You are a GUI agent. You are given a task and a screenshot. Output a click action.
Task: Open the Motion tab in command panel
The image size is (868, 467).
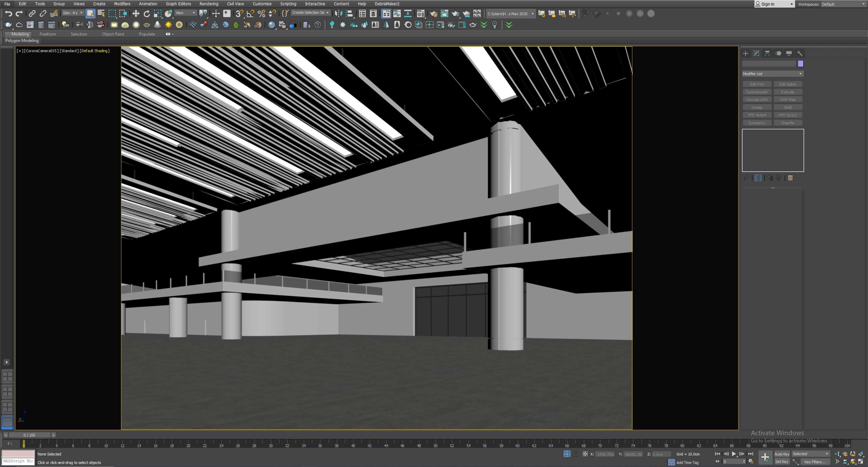778,53
